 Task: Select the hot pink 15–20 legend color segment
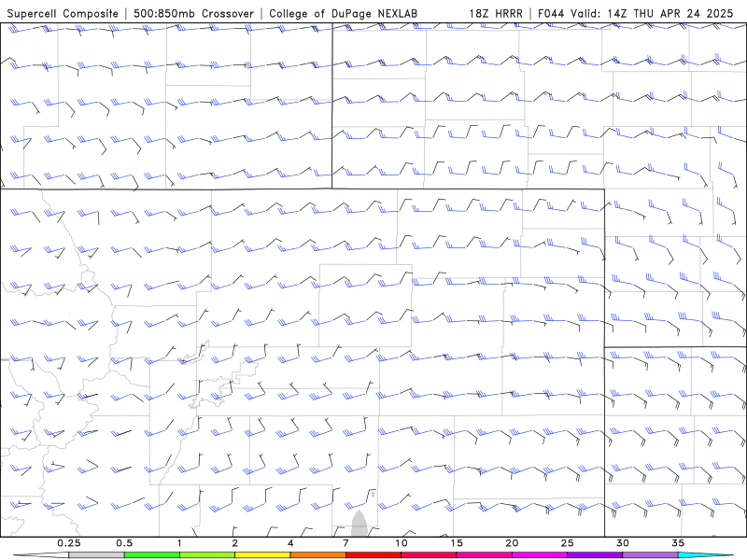(484, 555)
